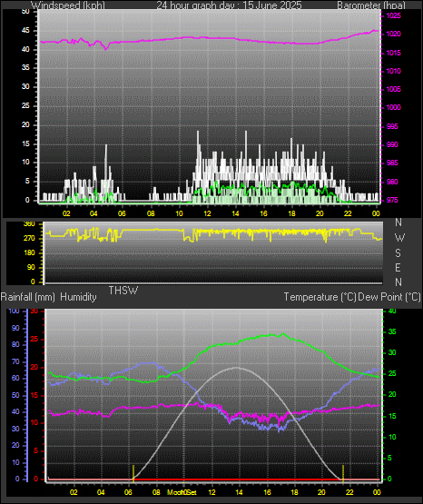Click the 1020 value on barometer scale

393,35
